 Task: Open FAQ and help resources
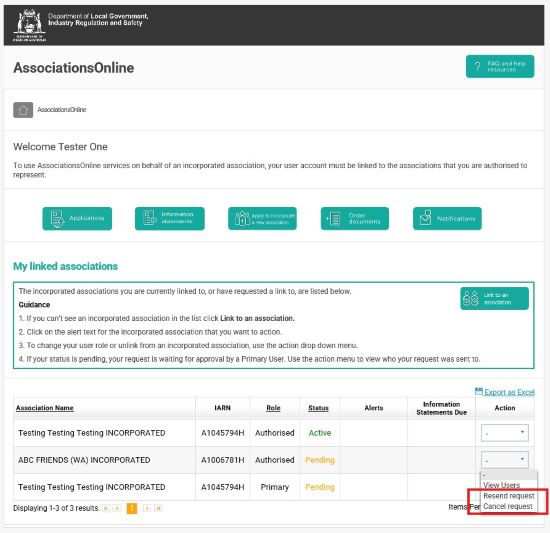pos(500,66)
